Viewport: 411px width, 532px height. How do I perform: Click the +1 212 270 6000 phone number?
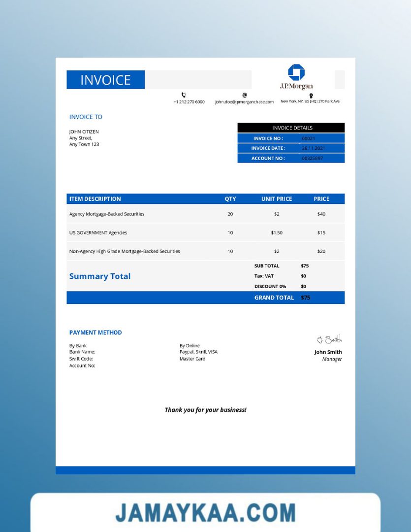[x=189, y=102]
